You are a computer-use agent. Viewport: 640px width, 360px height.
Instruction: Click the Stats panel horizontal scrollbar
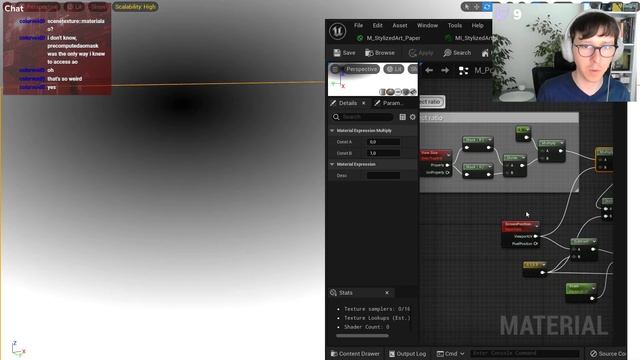pyautogui.click(x=362, y=336)
